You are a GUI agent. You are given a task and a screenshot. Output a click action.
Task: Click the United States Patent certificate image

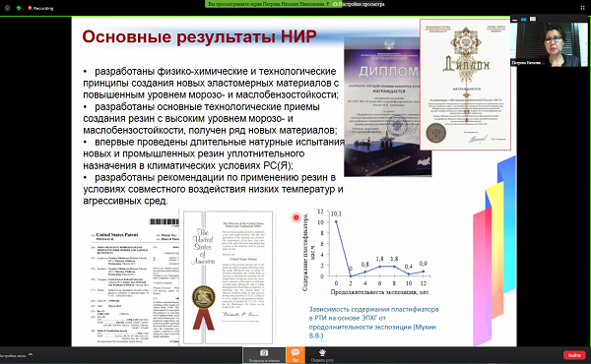coord(229,277)
